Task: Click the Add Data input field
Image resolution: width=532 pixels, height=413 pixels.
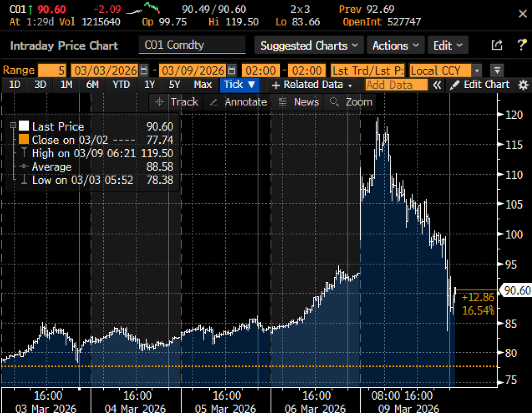Action: (x=396, y=85)
